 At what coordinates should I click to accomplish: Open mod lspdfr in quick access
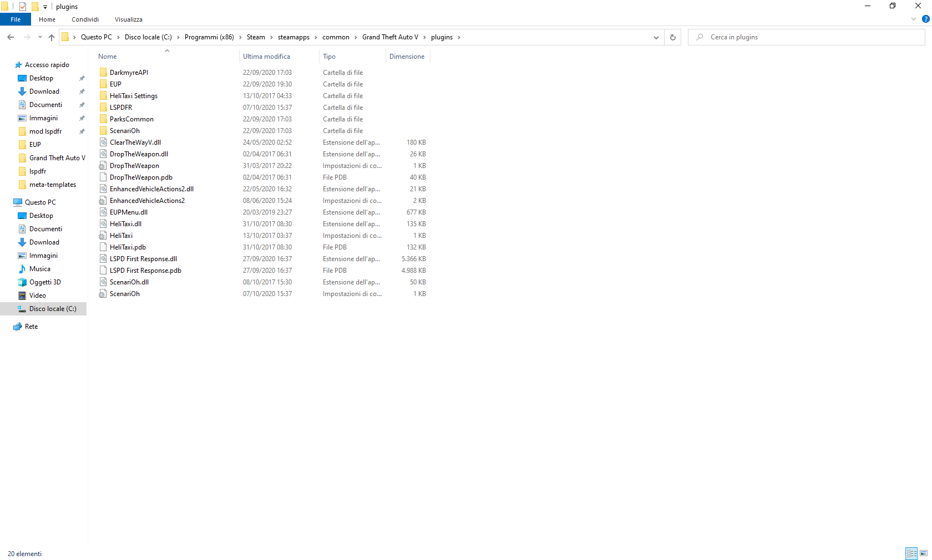[x=45, y=131]
